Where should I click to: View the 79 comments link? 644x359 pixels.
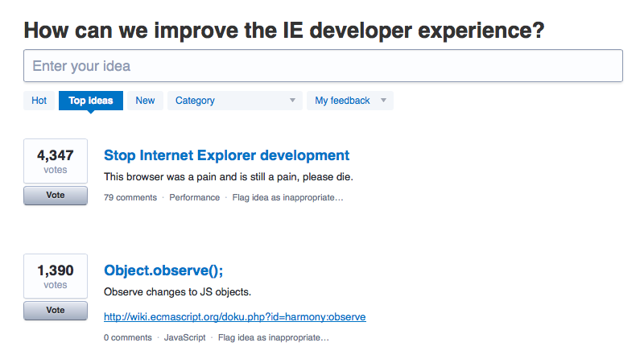[130, 197]
